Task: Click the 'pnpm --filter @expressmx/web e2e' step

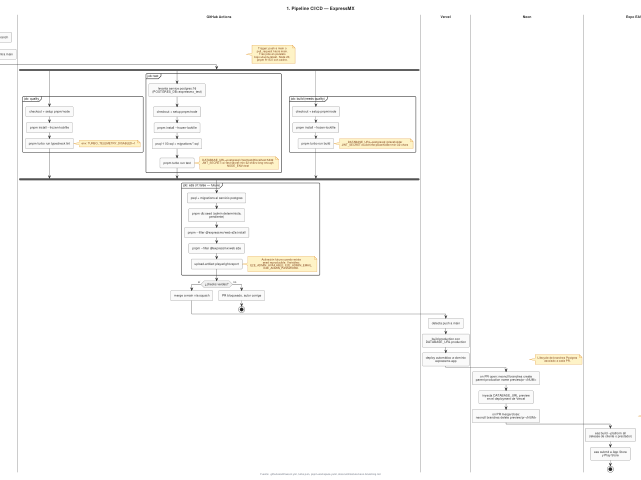Action: click(x=217, y=248)
